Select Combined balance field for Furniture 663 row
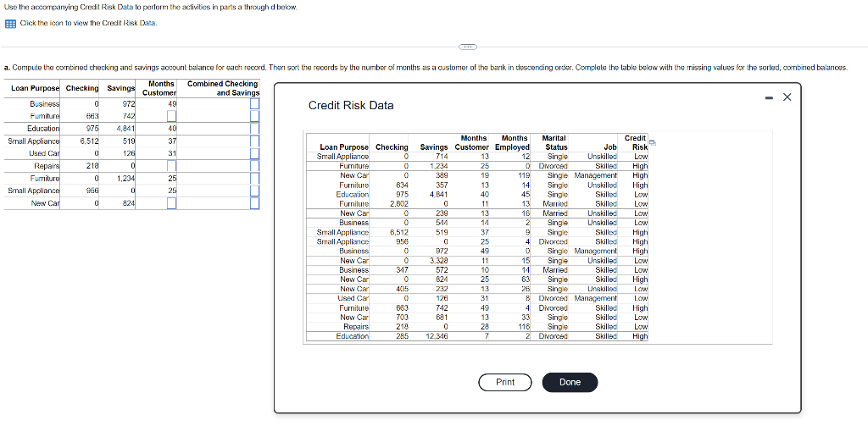 coord(254,116)
